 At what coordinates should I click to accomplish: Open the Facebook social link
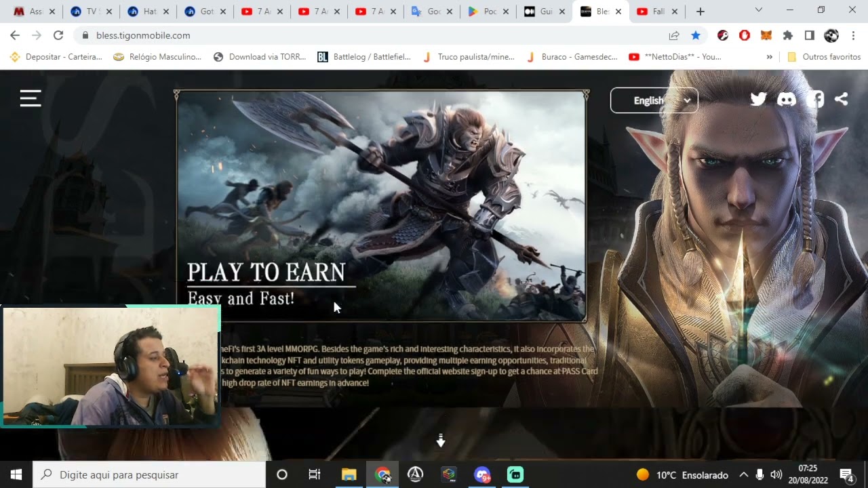click(815, 100)
